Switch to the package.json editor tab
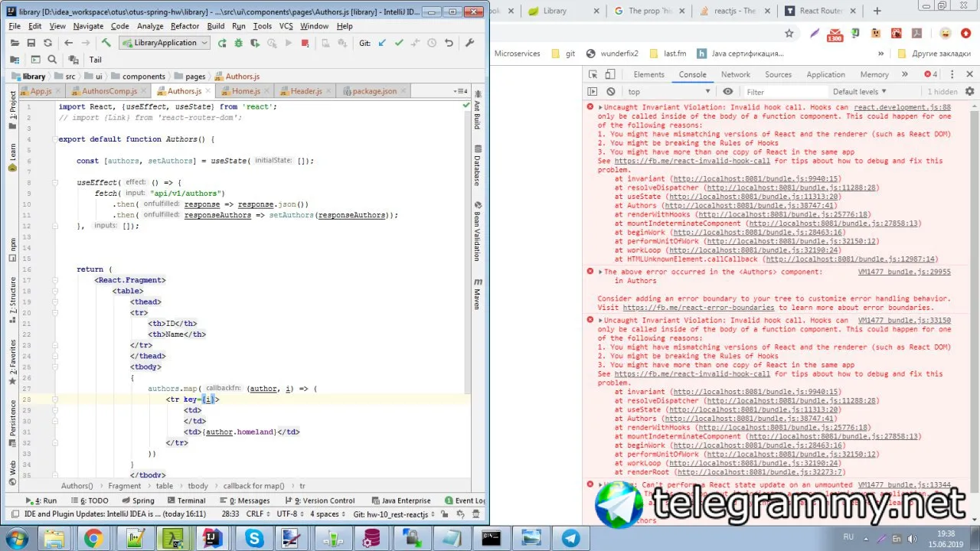The image size is (980, 551). pyautogui.click(x=374, y=91)
